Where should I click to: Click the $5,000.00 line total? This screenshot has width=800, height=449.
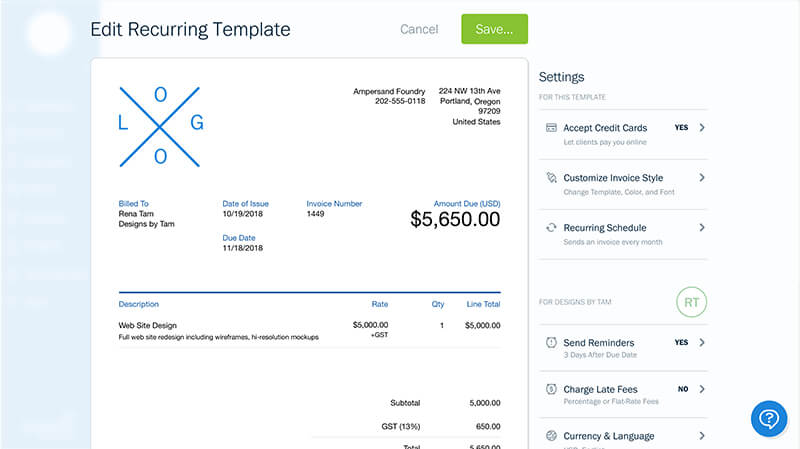(x=483, y=325)
